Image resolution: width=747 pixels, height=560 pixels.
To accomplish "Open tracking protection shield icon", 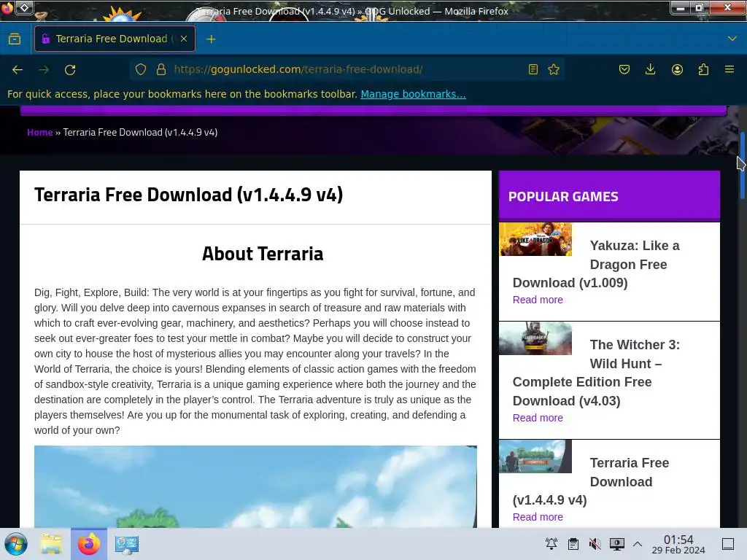I will (x=141, y=69).
